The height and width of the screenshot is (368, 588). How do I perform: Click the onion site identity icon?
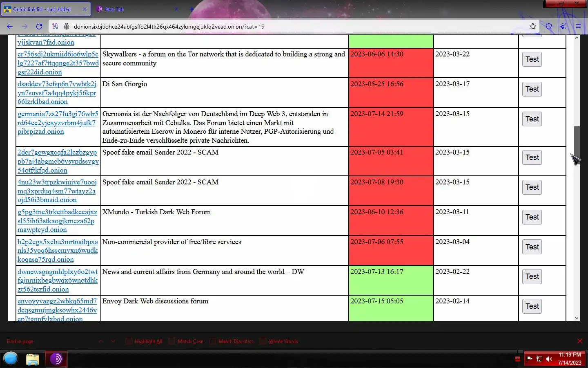(x=67, y=27)
